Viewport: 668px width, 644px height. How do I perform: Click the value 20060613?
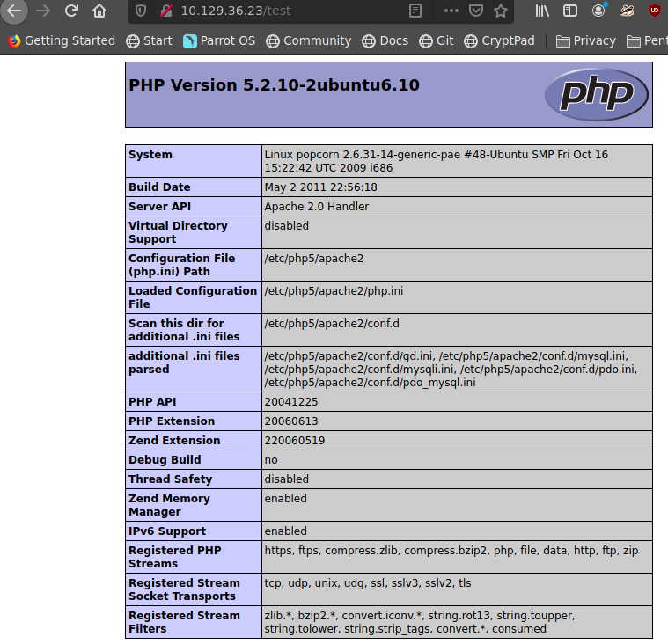pyautogui.click(x=291, y=421)
